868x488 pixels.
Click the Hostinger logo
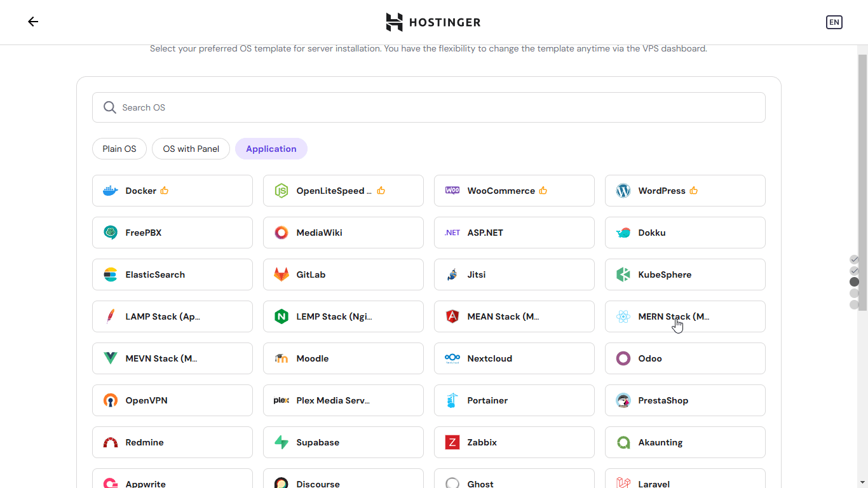(x=433, y=22)
